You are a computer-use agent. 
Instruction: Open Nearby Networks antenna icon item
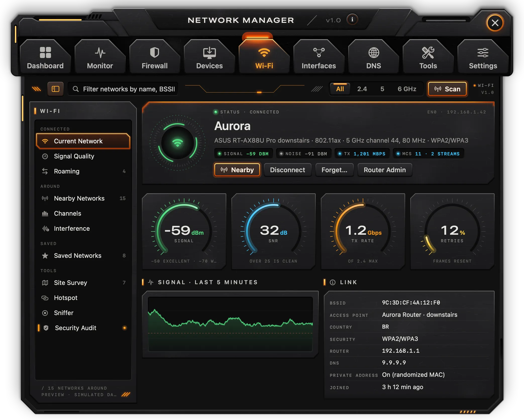pos(45,198)
